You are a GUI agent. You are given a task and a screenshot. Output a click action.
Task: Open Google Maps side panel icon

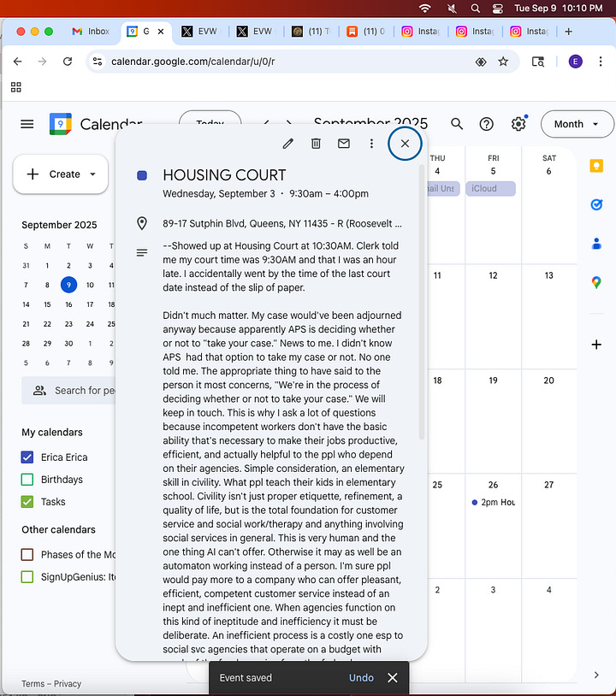click(x=596, y=282)
